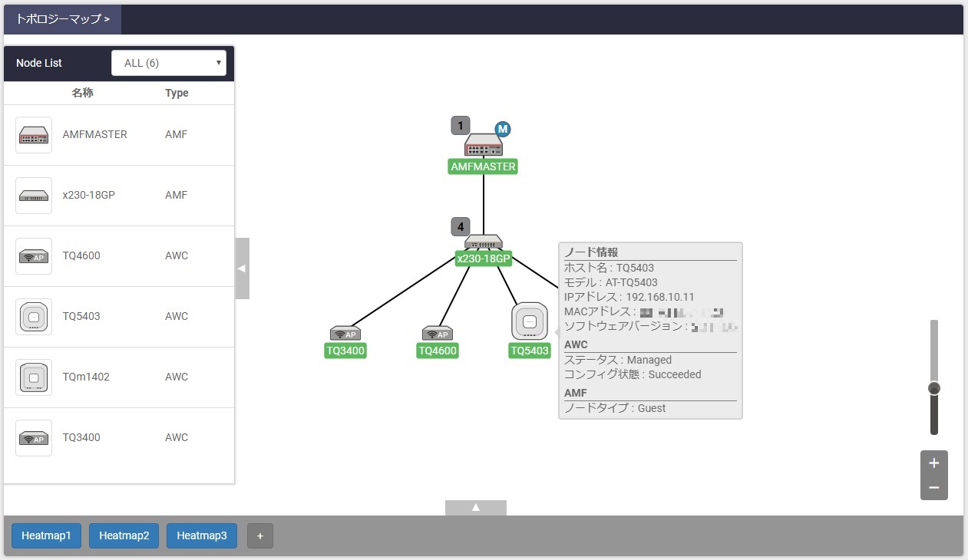
Task: Click the gray badge numbered 4
Action: pos(461,227)
